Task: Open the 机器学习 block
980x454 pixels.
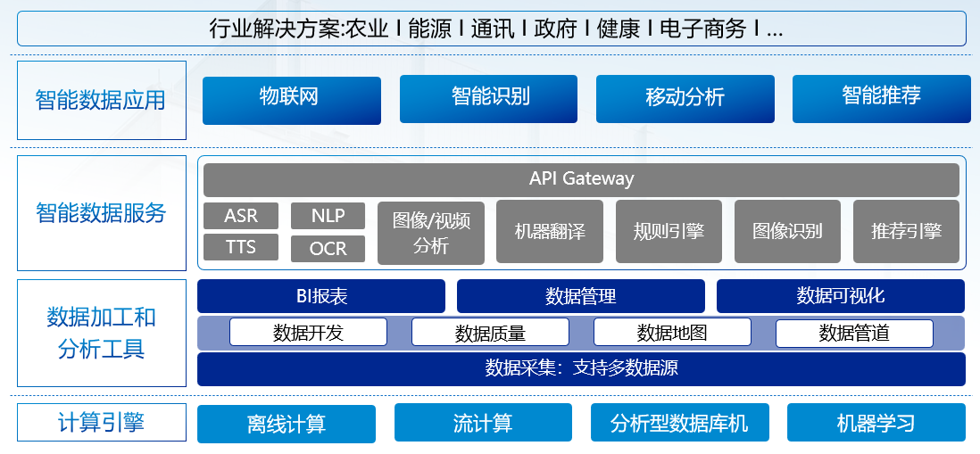Action: click(x=876, y=423)
